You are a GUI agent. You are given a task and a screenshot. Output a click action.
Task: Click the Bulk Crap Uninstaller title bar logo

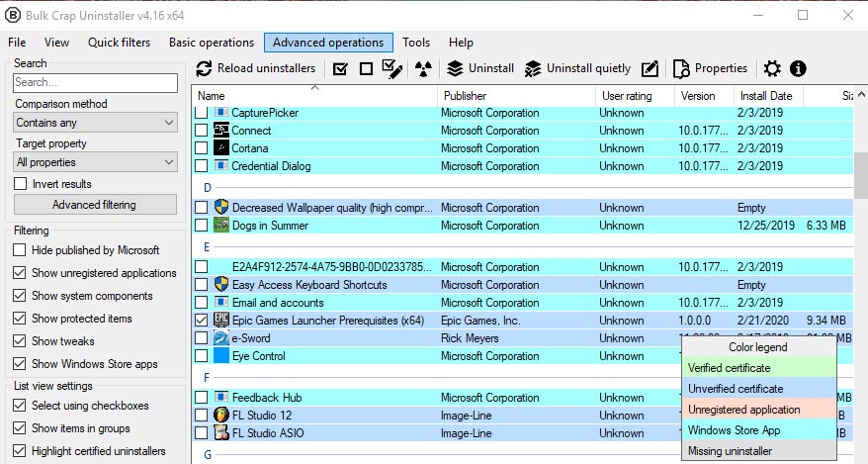tap(12, 16)
